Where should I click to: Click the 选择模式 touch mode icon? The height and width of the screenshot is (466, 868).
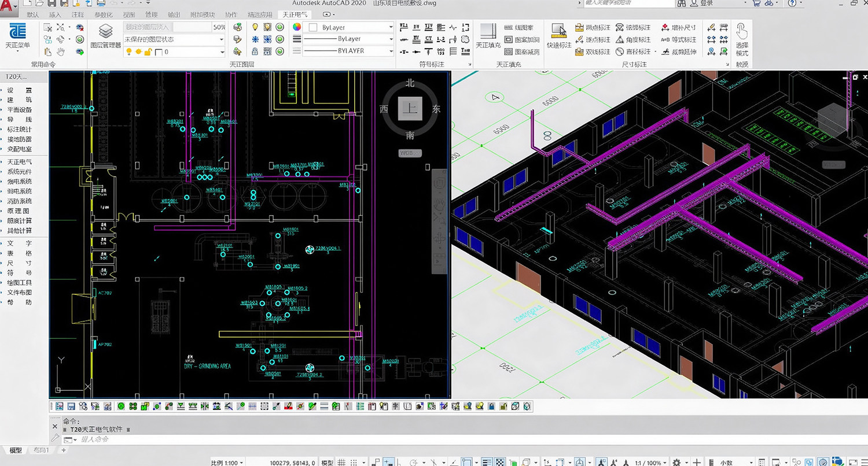pos(742,39)
